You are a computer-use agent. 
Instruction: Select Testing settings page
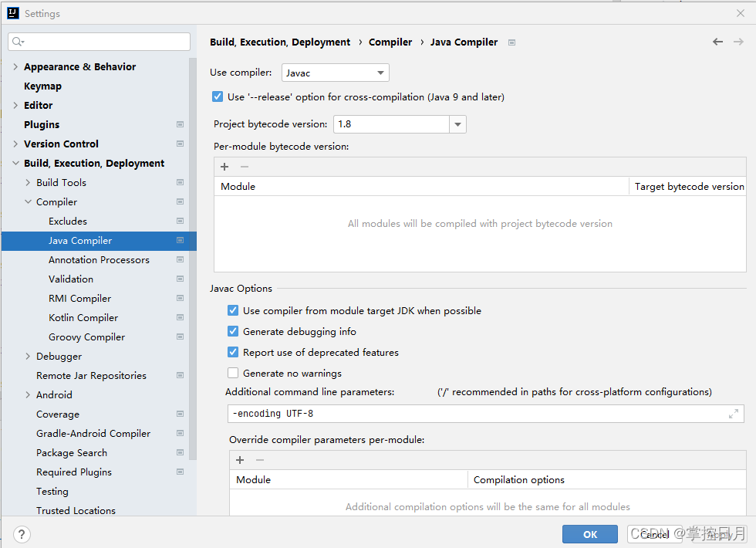pyautogui.click(x=52, y=492)
